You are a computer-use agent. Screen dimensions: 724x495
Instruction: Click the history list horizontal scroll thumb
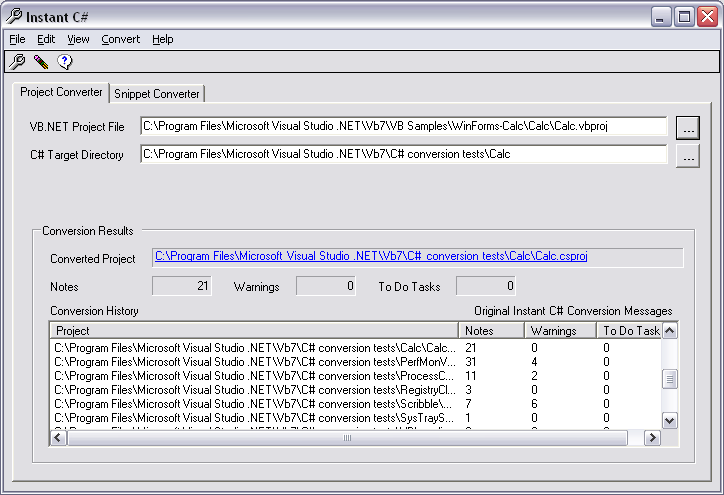tap(347, 438)
